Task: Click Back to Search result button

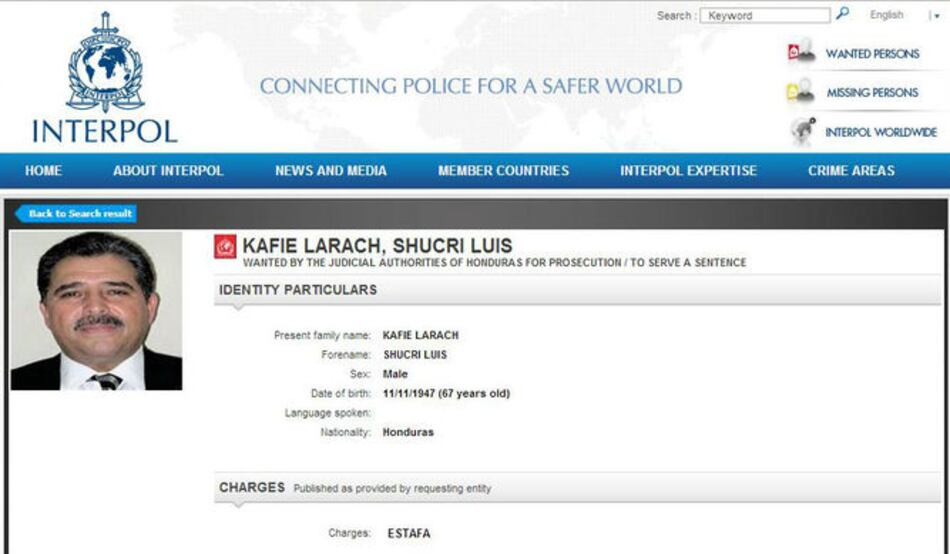Action: tap(78, 214)
